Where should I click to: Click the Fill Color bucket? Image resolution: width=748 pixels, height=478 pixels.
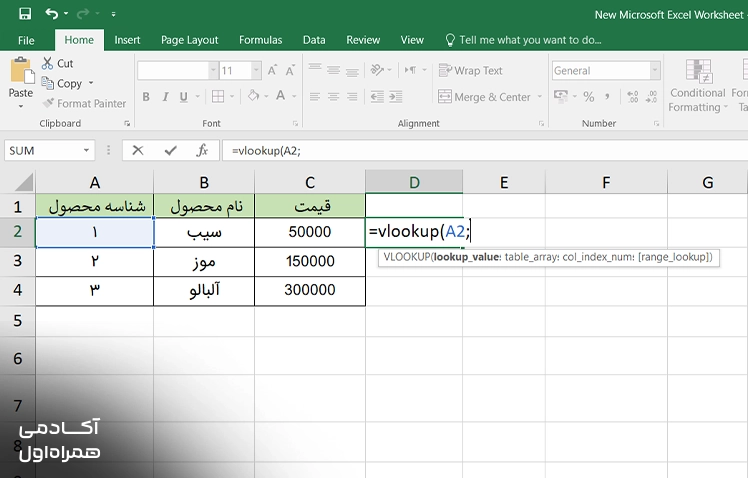[x=253, y=96]
